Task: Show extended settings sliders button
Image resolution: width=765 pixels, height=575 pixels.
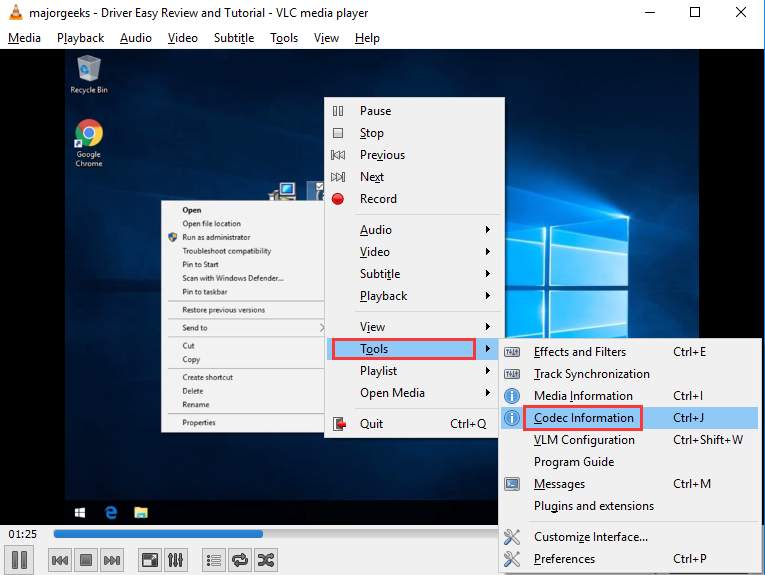Action: 176,560
